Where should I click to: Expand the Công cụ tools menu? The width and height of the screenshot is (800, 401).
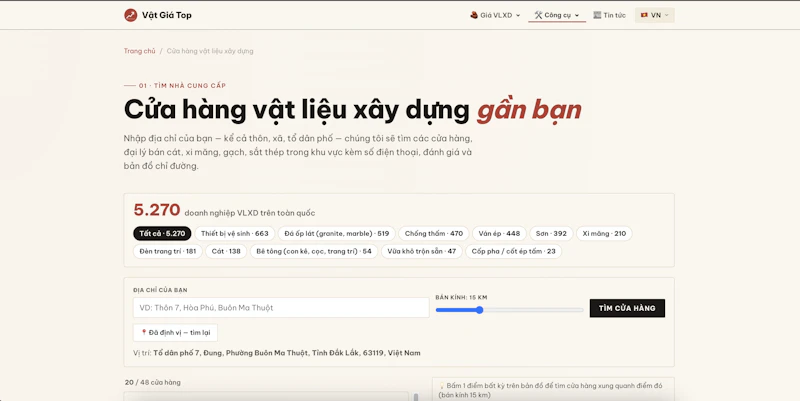click(557, 15)
